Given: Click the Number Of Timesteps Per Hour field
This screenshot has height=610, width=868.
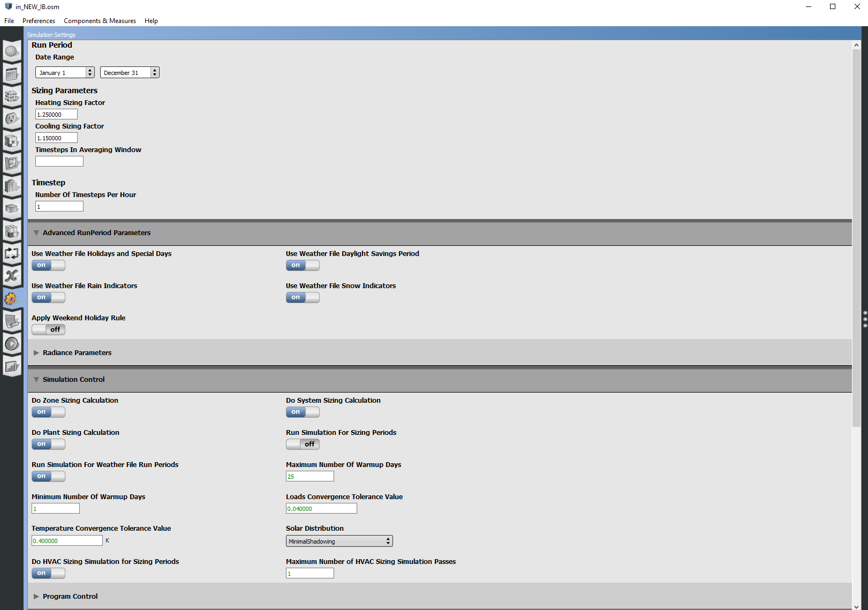Looking at the screenshot, I should pyautogui.click(x=59, y=206).
